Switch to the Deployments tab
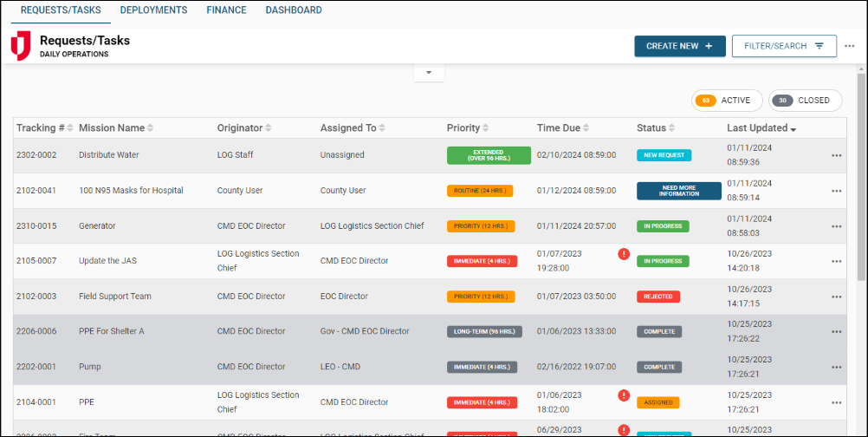The height and width of the screenshot is (437, 868). coord(153,10)
